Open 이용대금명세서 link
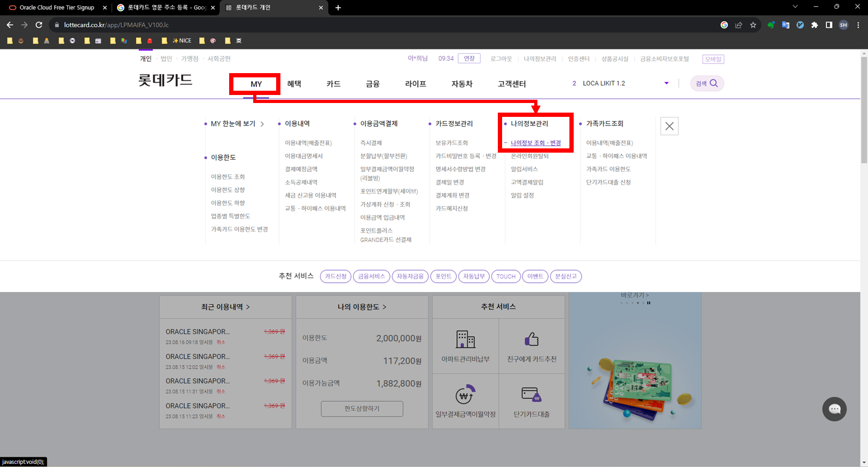 click(x=304, y=156)
